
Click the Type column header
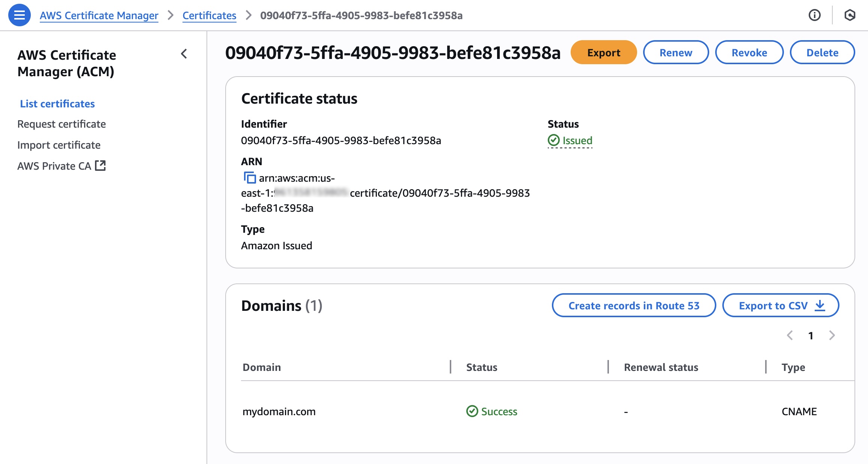tap(793, 367)
